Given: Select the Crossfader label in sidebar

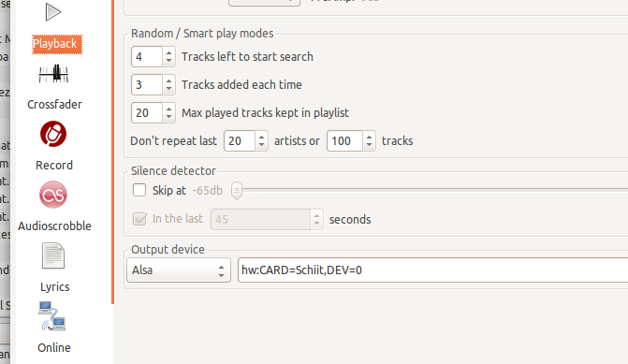Looking at the screenshot, I should (x=54, y=105).
